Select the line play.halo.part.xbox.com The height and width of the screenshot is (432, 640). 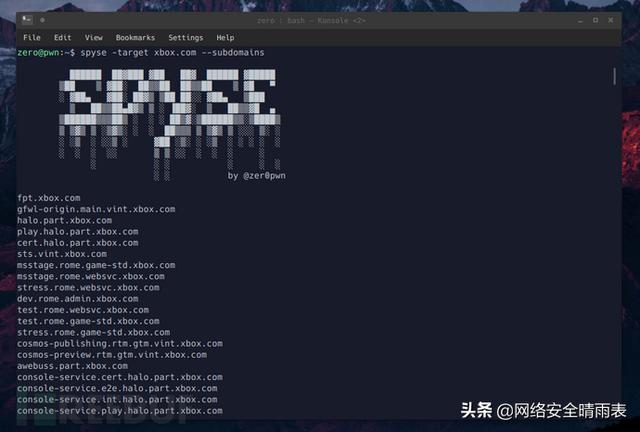[78, 232]
